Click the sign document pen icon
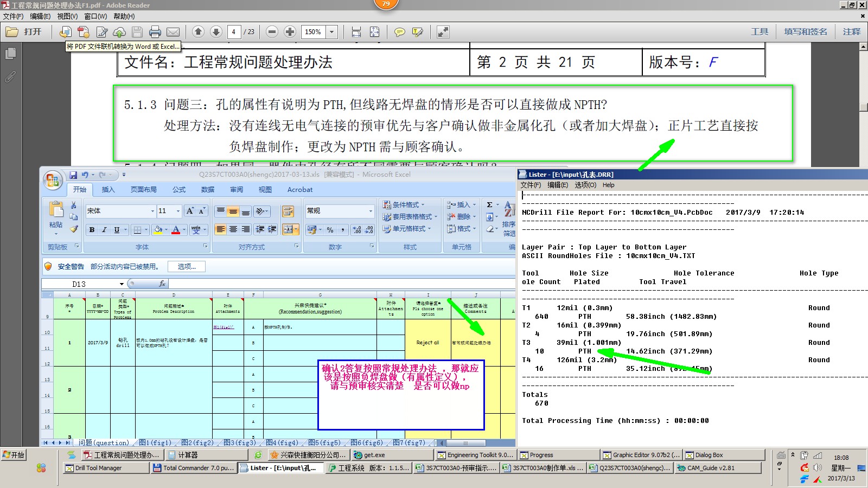 click(102, 32)
